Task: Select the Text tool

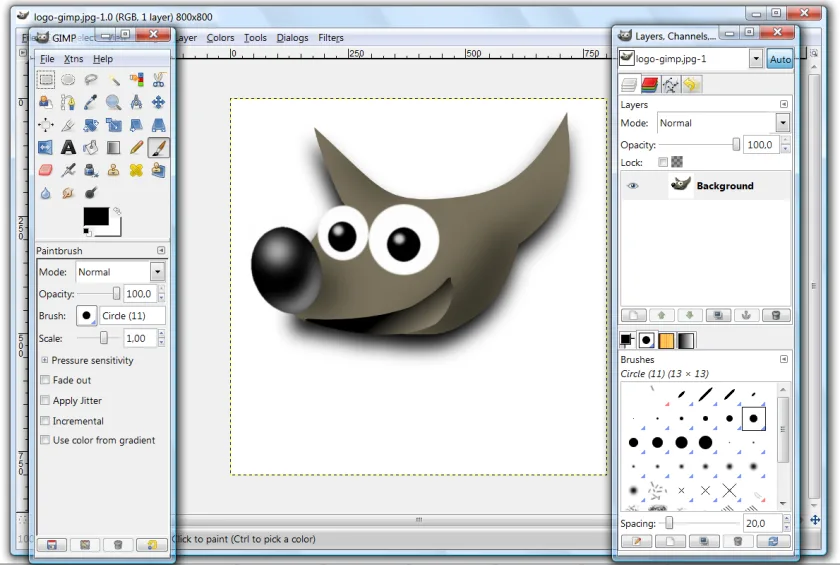Action: pyautogui.click(x=68, y=147)
